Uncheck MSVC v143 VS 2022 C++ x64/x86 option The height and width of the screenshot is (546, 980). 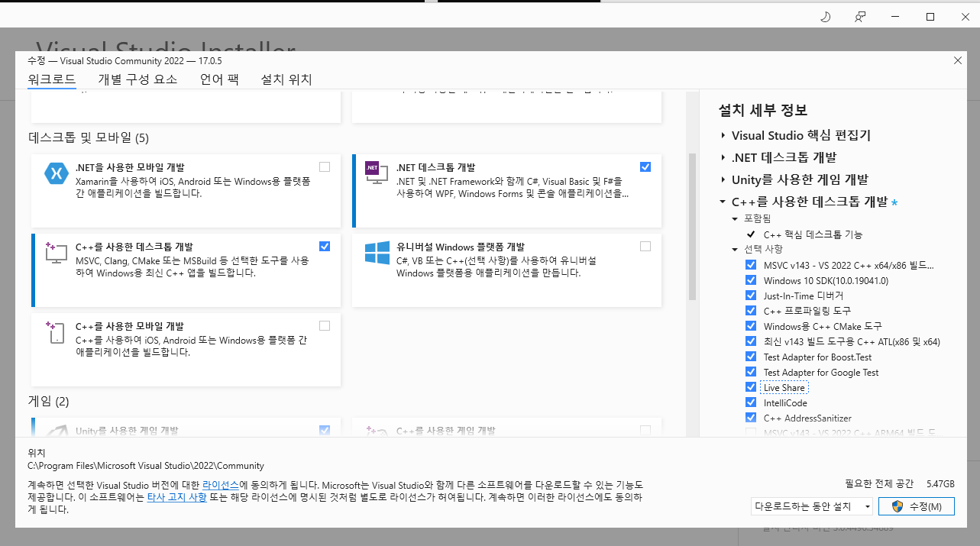751,265
